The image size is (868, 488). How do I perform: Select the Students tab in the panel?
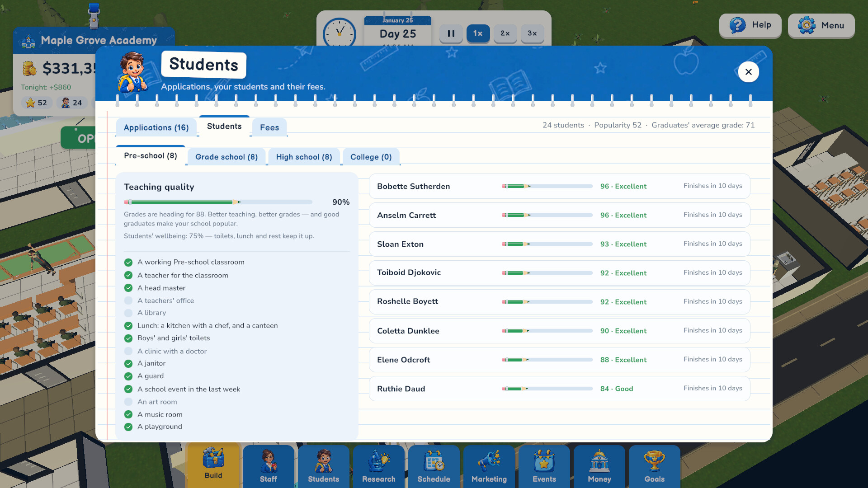[x=224, y=126]
